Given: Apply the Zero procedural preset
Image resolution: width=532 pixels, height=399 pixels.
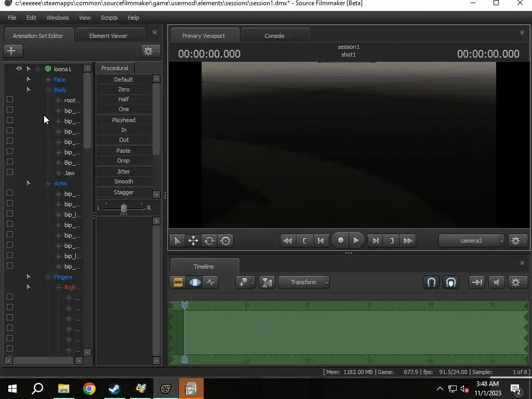Looking at the screenshot, I should pyautogui.click(x=124, y=89).
